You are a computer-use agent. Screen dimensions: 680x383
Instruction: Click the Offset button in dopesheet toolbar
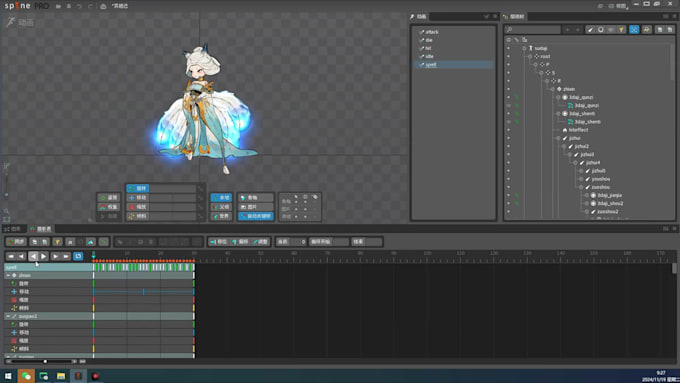pos(240,242)
